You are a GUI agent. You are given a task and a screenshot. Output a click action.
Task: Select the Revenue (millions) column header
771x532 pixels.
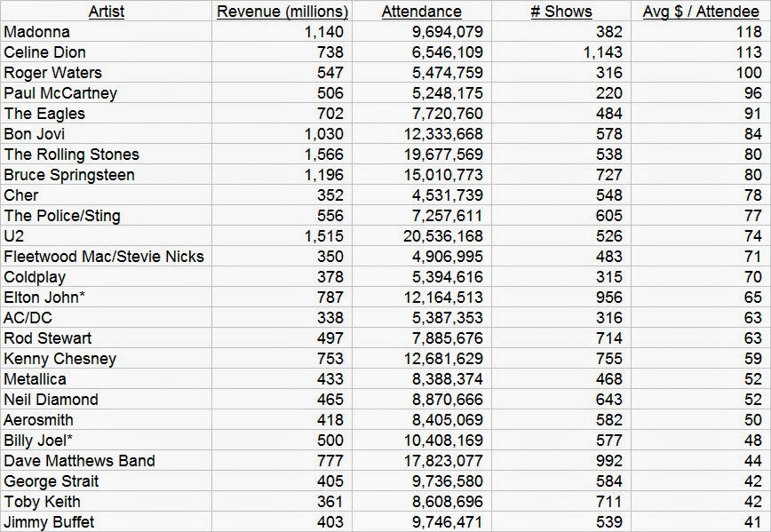[x=282, y=12]
